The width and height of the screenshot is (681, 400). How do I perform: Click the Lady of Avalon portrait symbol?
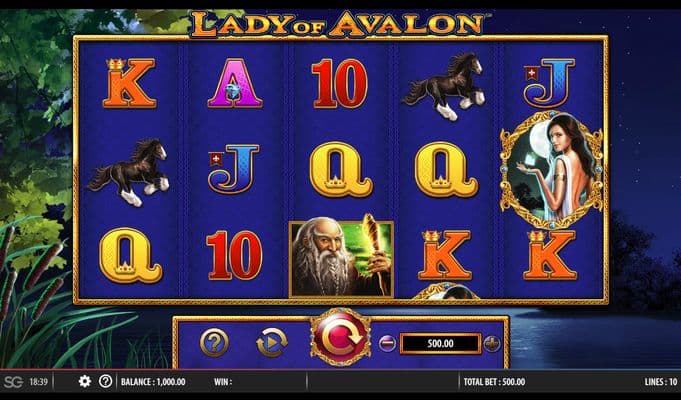pyautogui.click(x=552, y=169)
